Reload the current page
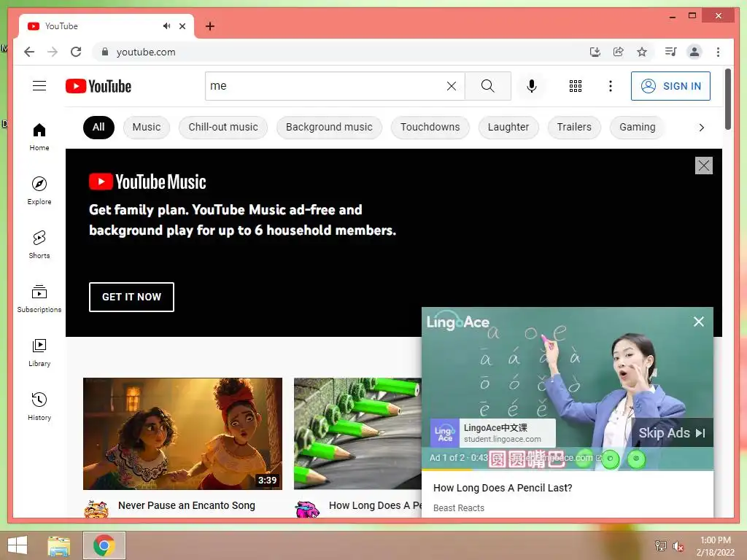747x560 pixels. click(x=76, y=52)
